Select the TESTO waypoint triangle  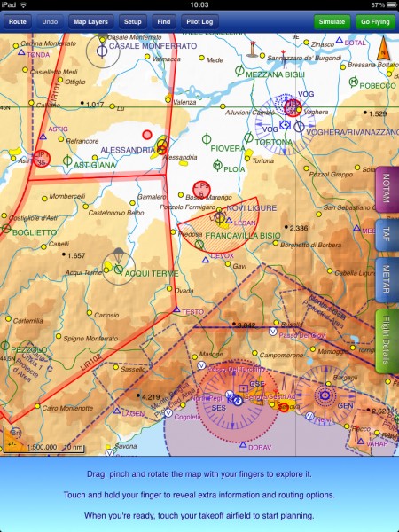(176, 309)
